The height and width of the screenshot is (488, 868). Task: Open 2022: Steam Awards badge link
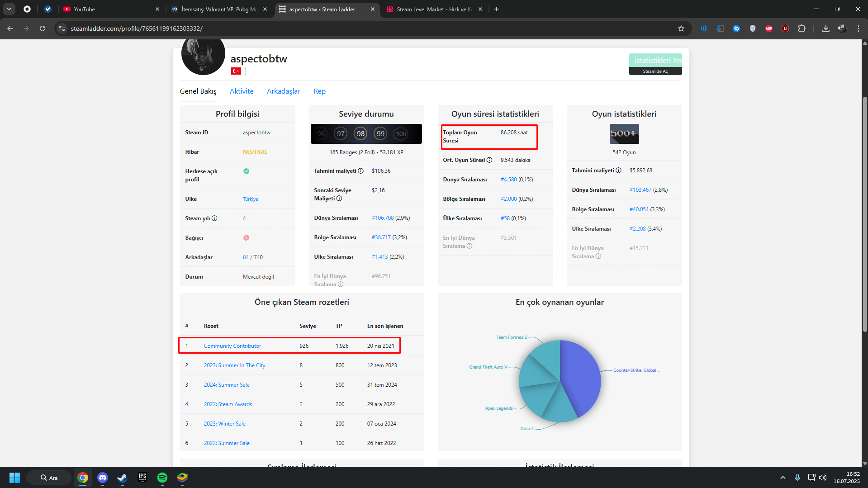click(228, 404)
